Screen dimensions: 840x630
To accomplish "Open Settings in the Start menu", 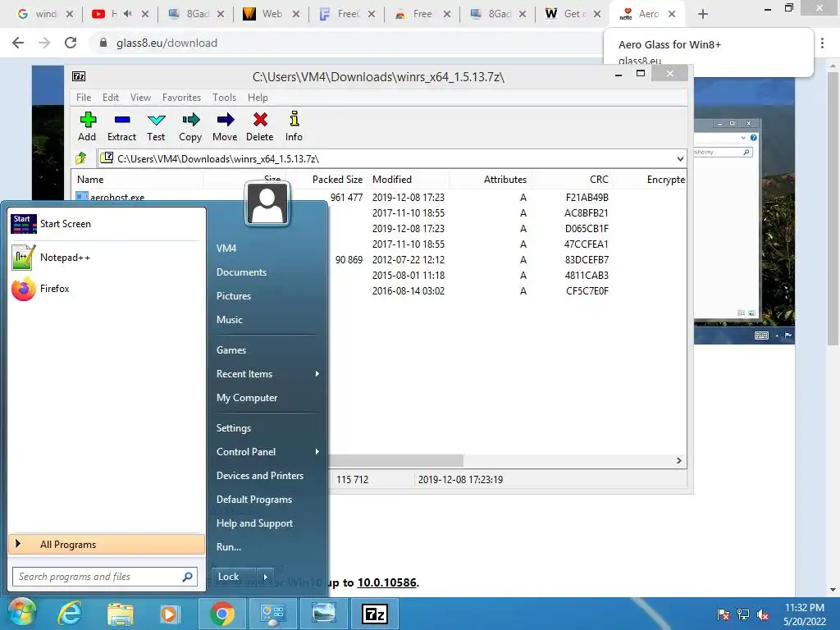I will 234,428.
